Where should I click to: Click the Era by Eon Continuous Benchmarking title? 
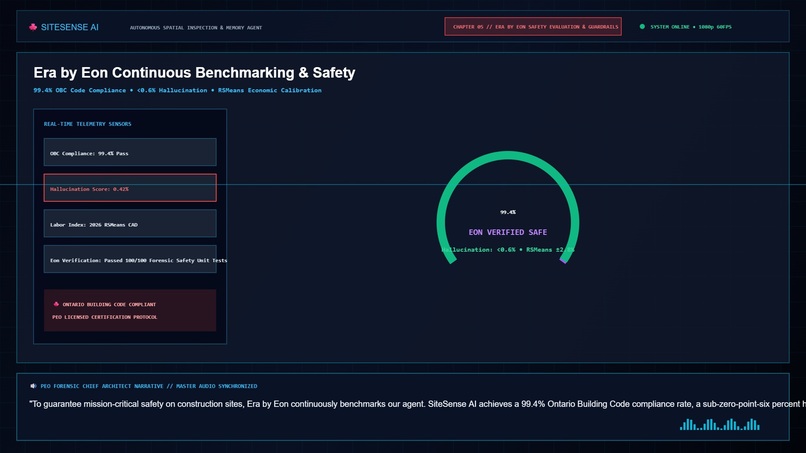tap(194, 73)
